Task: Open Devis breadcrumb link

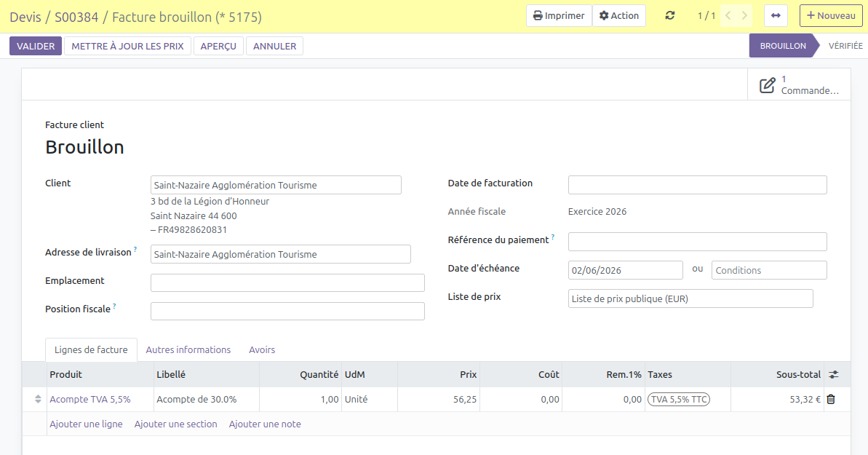Action: (25, 17)
